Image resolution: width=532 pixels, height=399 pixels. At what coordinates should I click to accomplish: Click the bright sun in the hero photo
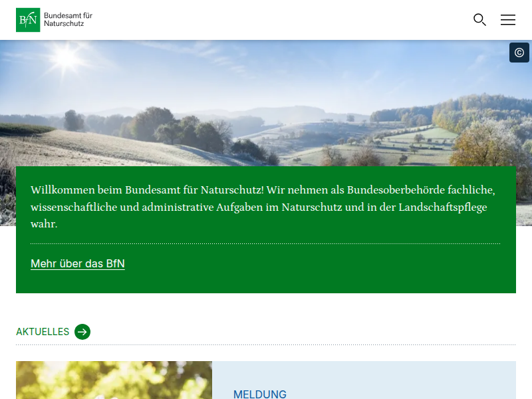67,57
